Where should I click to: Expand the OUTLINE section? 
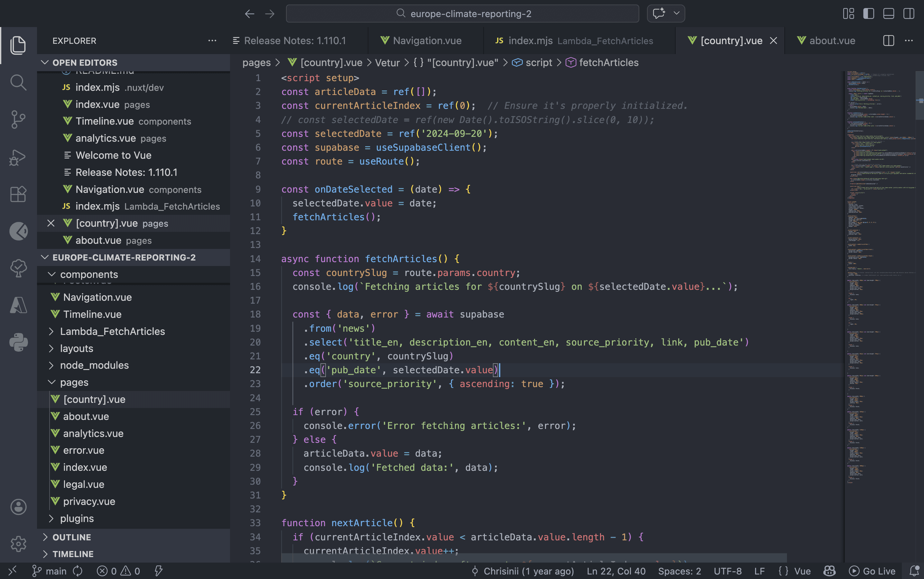[71, 537]
